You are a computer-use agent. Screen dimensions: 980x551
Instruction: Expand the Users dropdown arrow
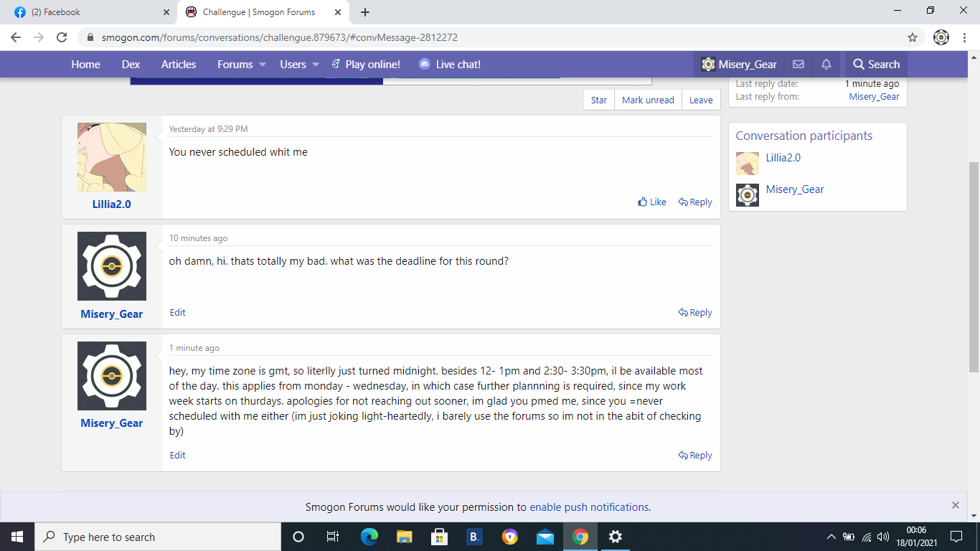(x=315, y=65)
